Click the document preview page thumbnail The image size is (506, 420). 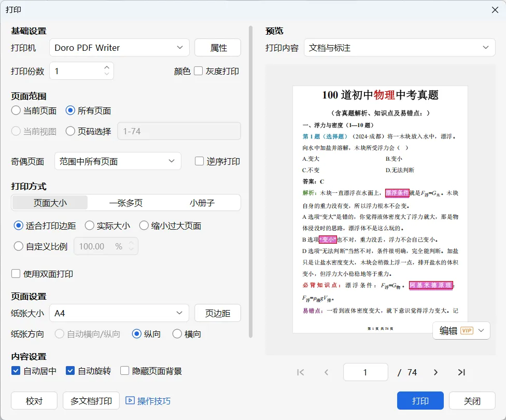(380, 209)
